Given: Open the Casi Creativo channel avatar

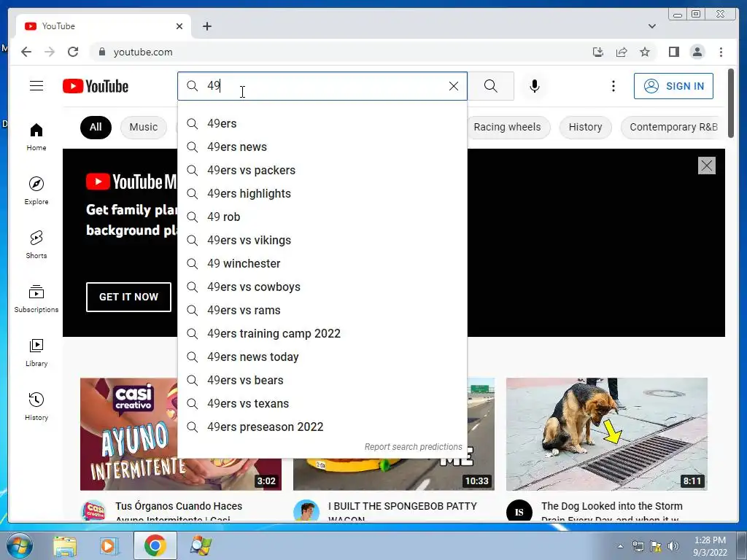Looking at the screenshot, I should [x=93, y=511].
